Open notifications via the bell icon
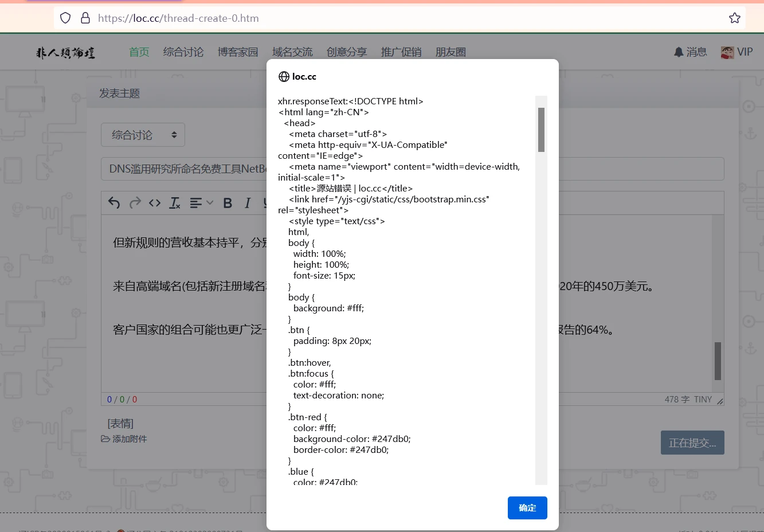764x532 pixels. 679,52
